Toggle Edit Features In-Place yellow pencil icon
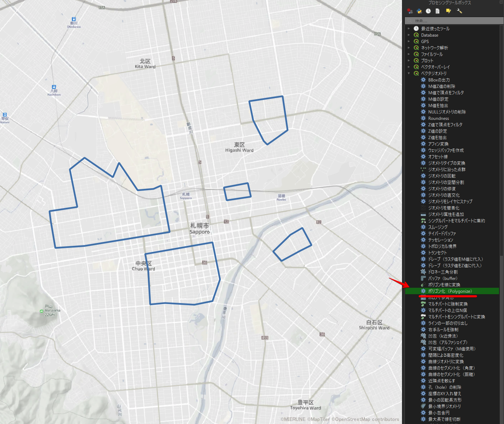Screen dimensions: 504x424 pos(449,11)
